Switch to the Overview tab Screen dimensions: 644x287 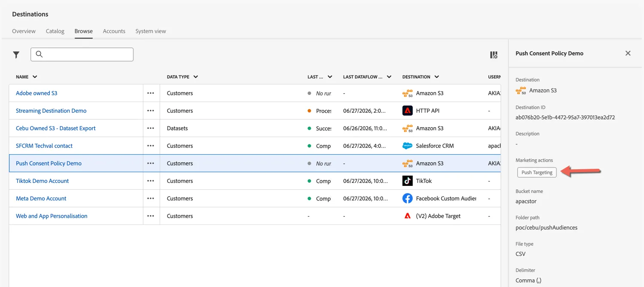click(x=24, y=31)
